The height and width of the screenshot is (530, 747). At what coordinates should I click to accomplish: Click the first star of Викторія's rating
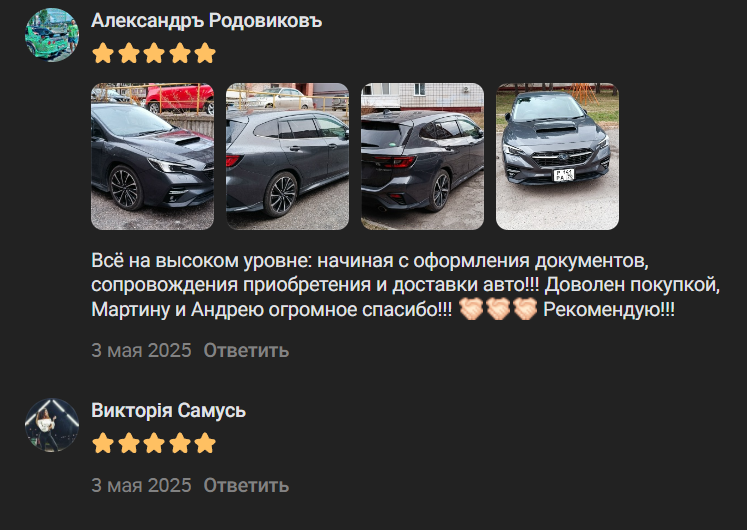[103, 443]
